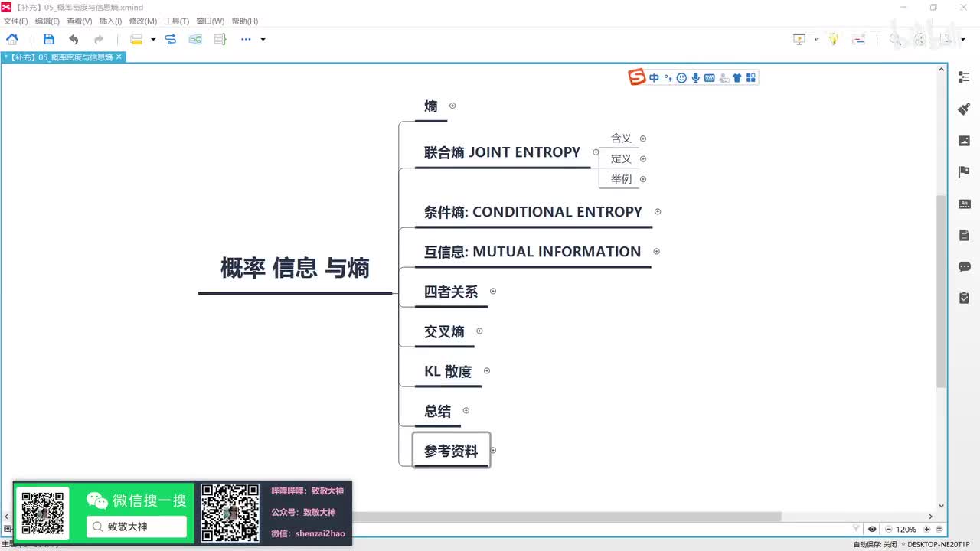980x551 pixels.
Task: Select the 参考资料 topic node
Action: click(451, 452)
